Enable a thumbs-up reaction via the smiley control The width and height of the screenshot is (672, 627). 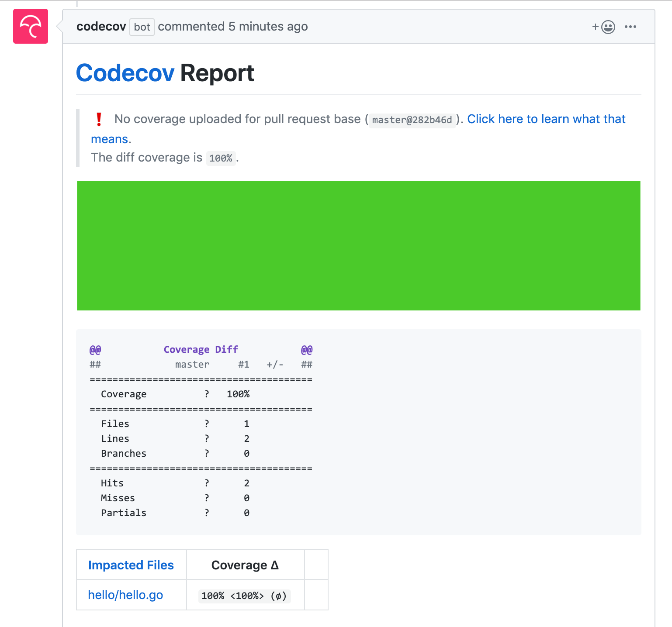pyautogui.click(x=607, y=27)
